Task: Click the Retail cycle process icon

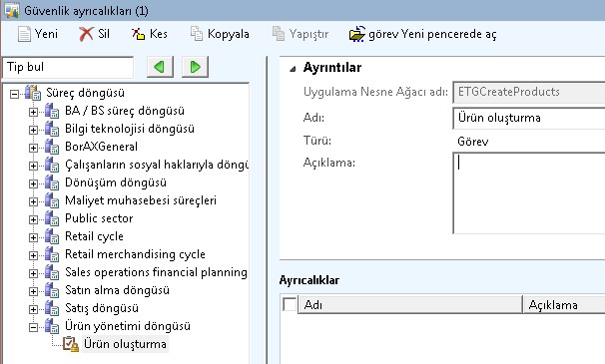Action: coord(51,236)
